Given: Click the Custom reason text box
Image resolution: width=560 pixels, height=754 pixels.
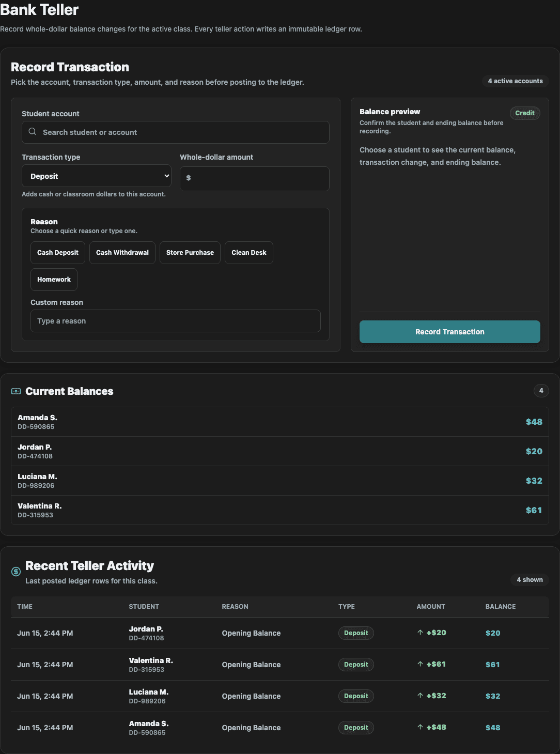Looking at the screenshot, I should [176, 321].
